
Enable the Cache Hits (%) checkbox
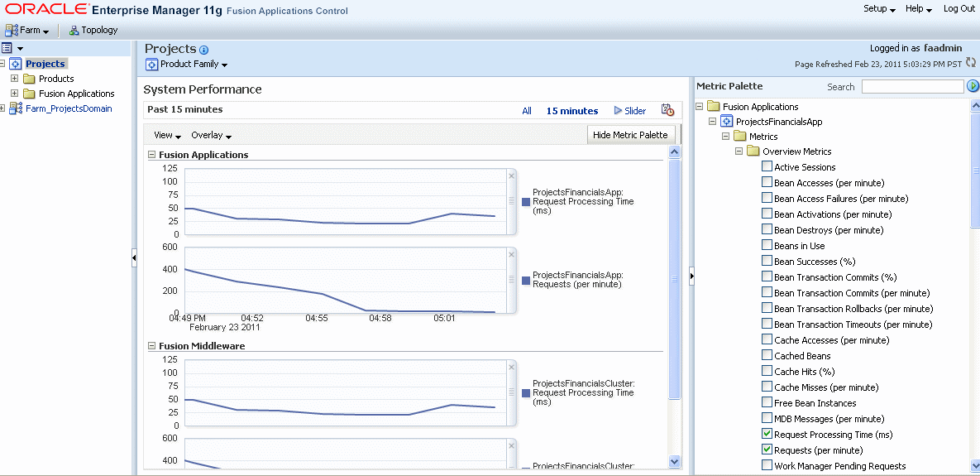767,371
